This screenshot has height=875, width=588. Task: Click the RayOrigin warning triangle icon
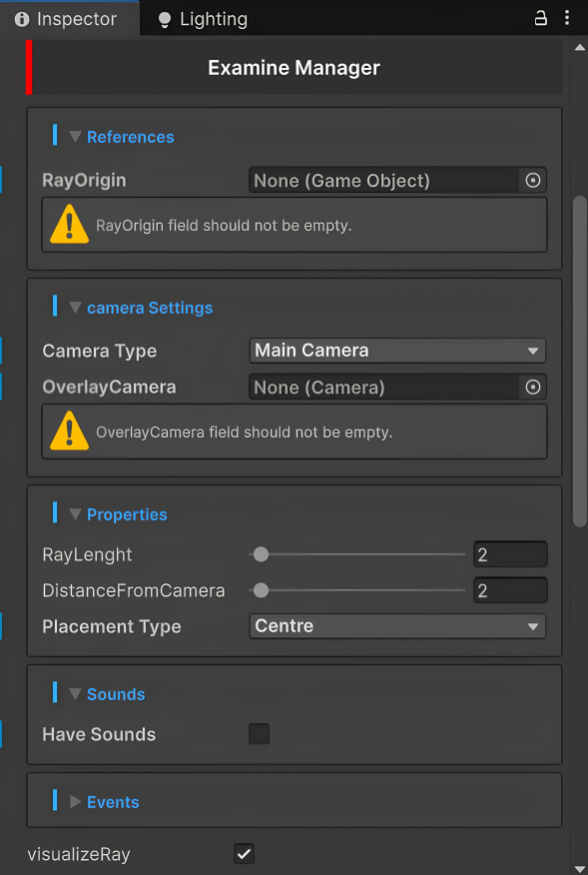69,225
